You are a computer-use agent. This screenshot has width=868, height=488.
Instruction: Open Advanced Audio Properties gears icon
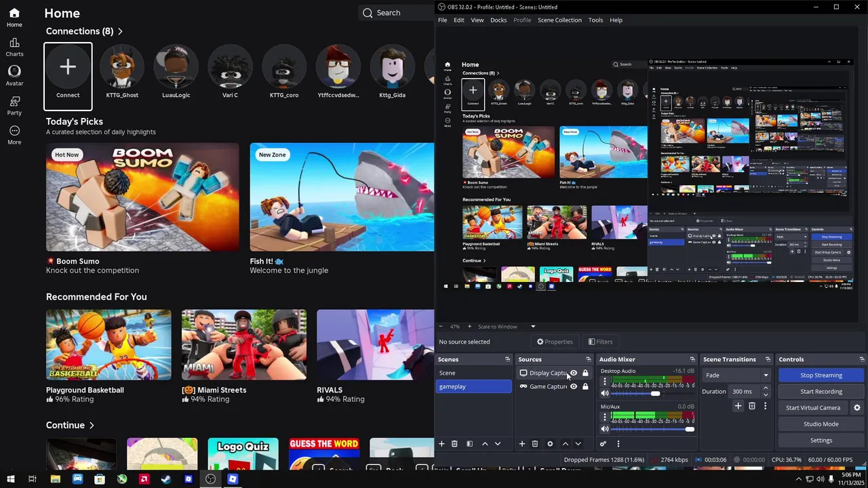tap(603, 444)
